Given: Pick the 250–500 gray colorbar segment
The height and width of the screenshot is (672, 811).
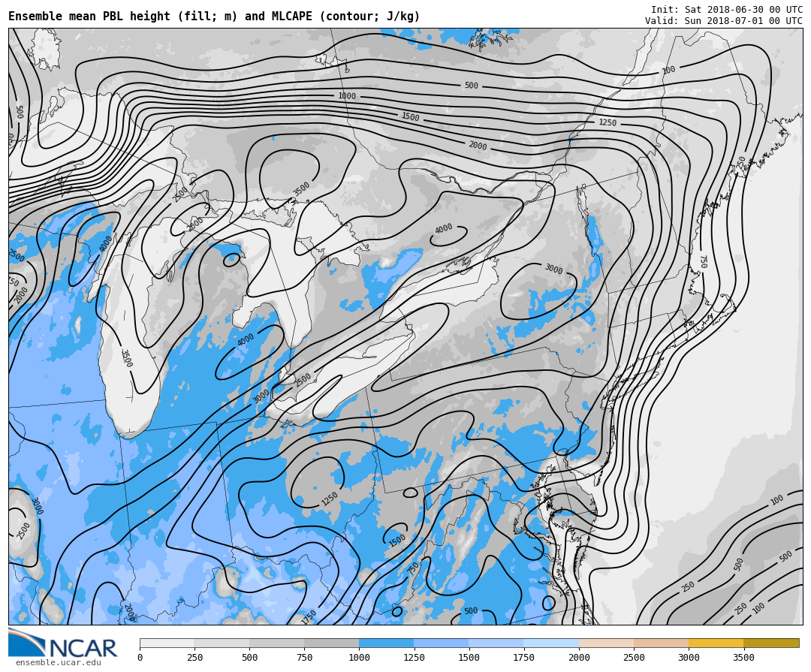Looking at the screenshot, I should [222, 643].
